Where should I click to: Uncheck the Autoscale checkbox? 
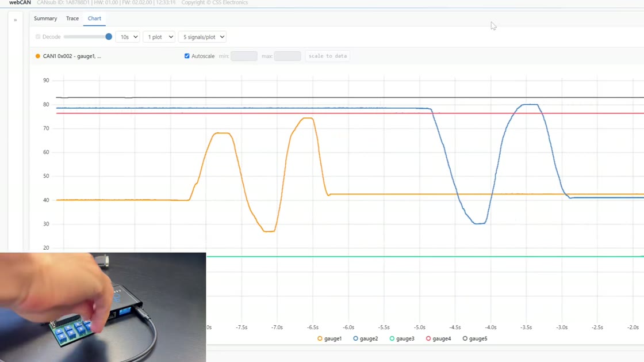[187, 56]
